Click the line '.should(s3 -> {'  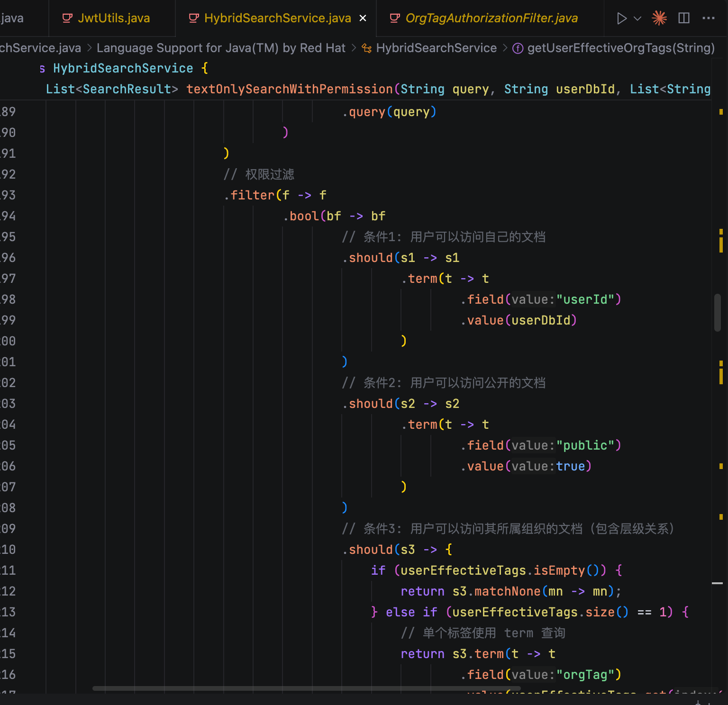coord(397,550)
